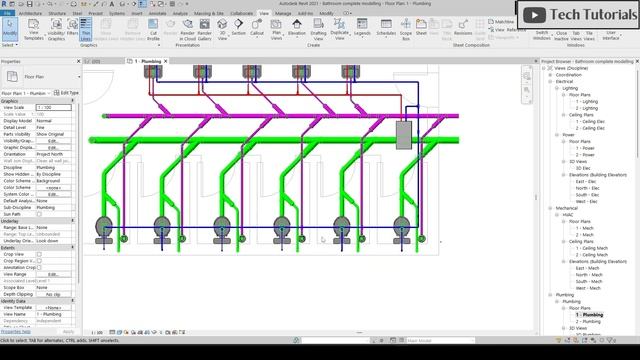Save the project from quick access toolbar
640x360 pixels.
(x=29, y=4)
